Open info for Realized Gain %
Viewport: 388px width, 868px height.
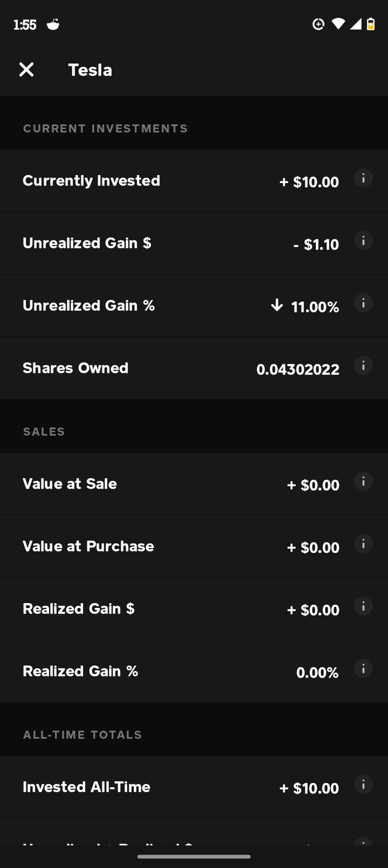[x=363, y=669]
